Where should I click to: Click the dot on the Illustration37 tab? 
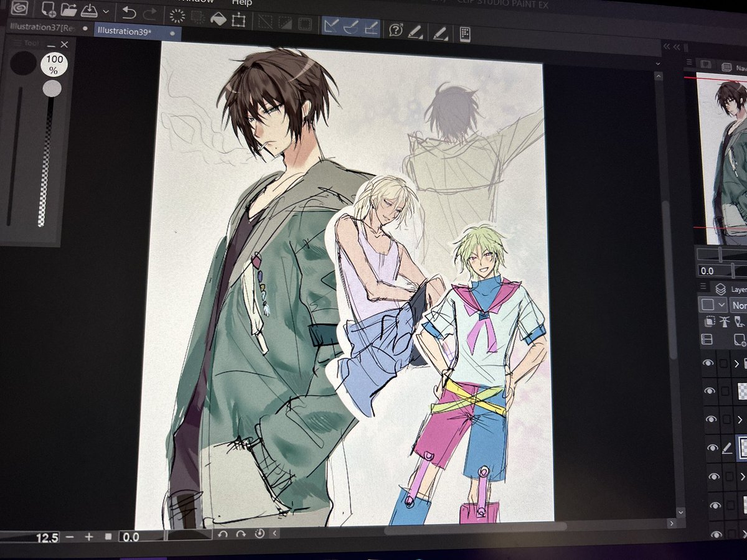85,29
